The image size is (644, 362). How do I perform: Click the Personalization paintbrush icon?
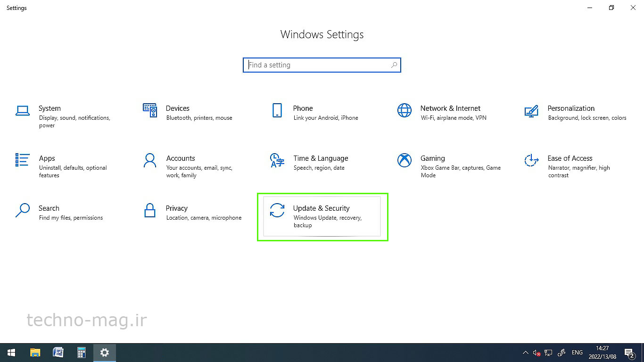click(531, 111)
